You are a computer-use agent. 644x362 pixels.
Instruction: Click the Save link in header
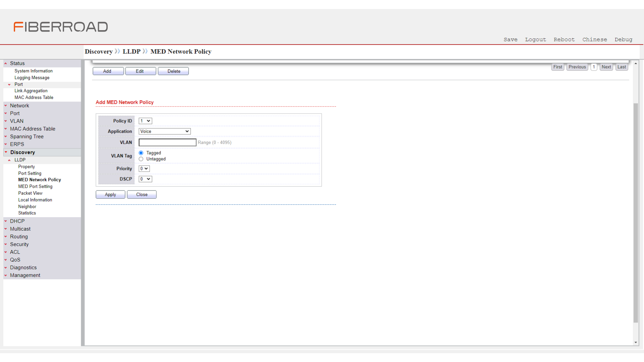click(510, 40)
